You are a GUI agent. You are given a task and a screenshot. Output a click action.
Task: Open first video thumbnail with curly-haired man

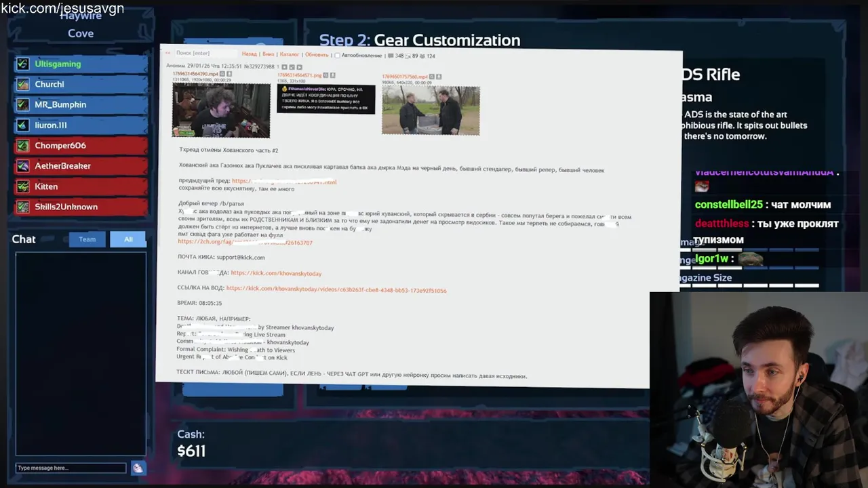[x=221, y=110]
